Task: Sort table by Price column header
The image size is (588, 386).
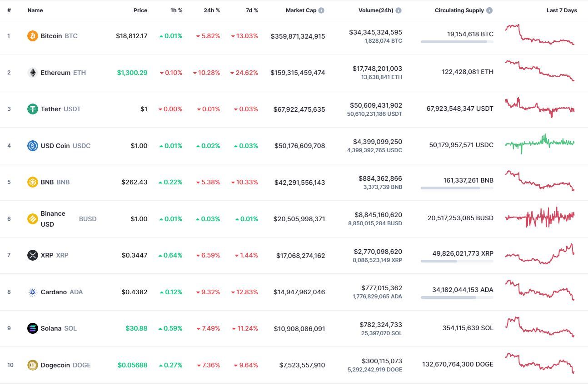Action: coord(140,10)
